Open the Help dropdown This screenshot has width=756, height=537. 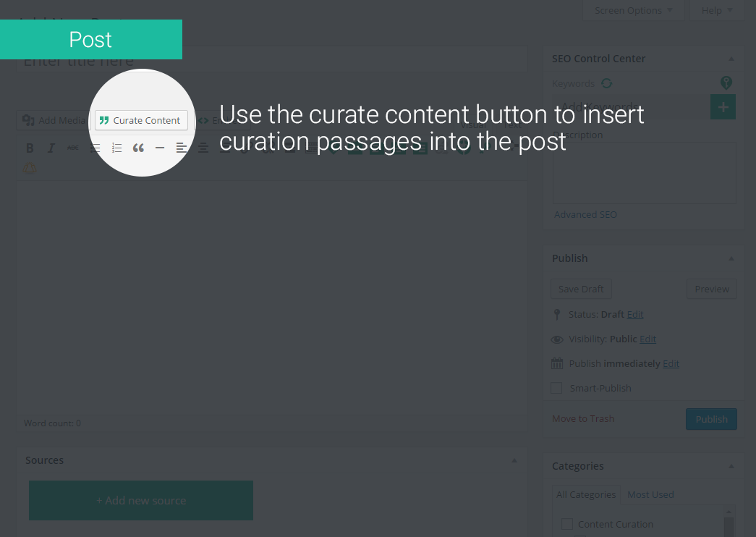(717, 10)
